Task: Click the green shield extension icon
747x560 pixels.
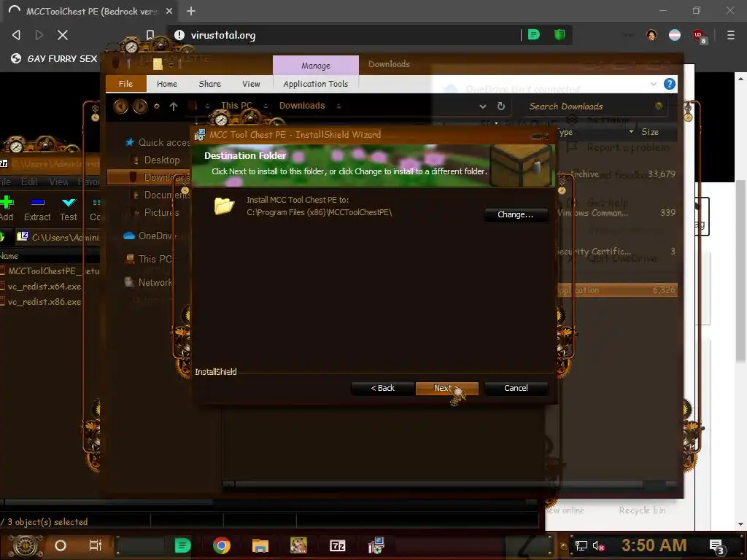Action: coord(560,35)
